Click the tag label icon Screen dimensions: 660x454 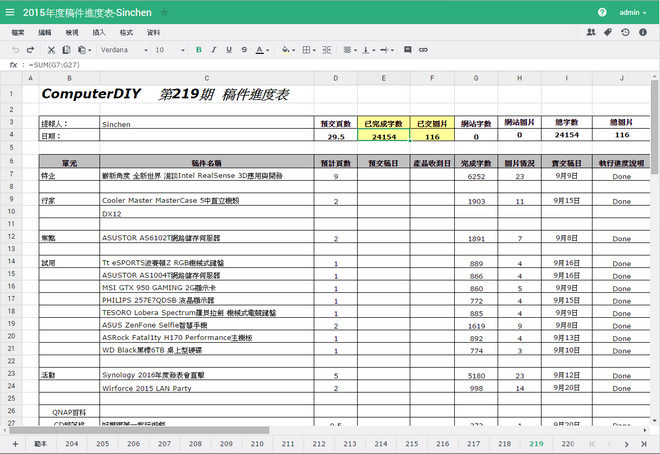tap(608, 32)
